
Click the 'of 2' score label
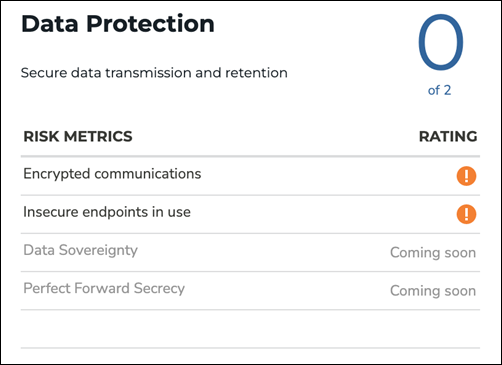coord(439,90)
